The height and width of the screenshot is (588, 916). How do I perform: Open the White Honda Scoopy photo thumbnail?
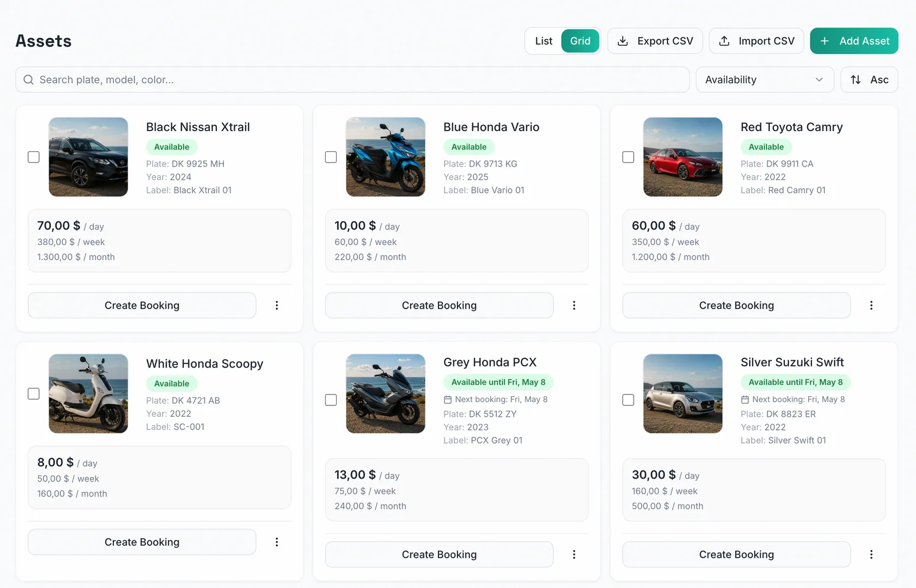click(x=88, y=393)
